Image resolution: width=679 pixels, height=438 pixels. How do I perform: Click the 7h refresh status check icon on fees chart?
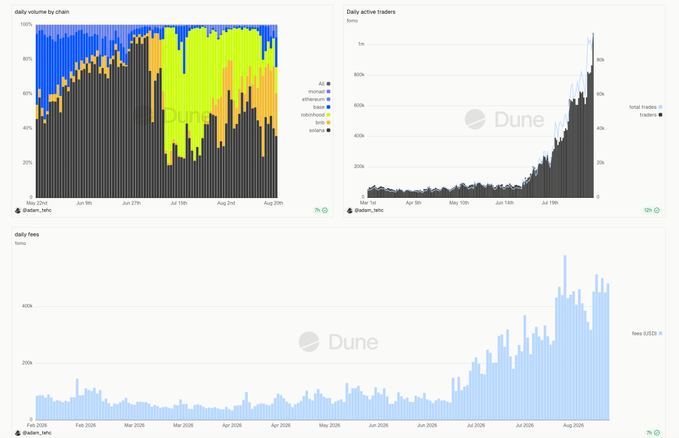coord(657,433)
